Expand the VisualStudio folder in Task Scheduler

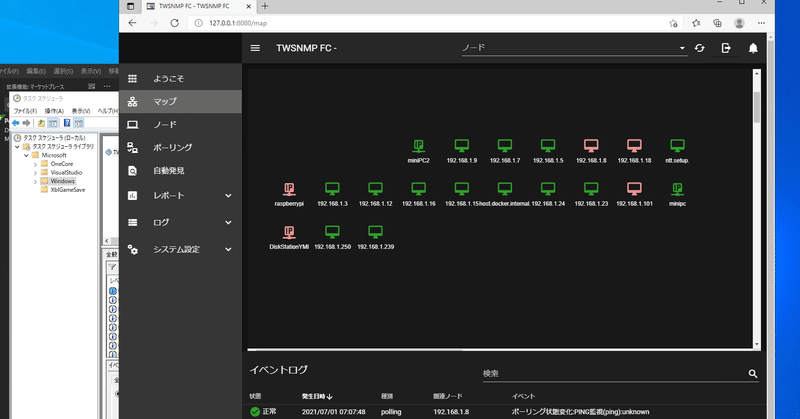coord(35,173)
